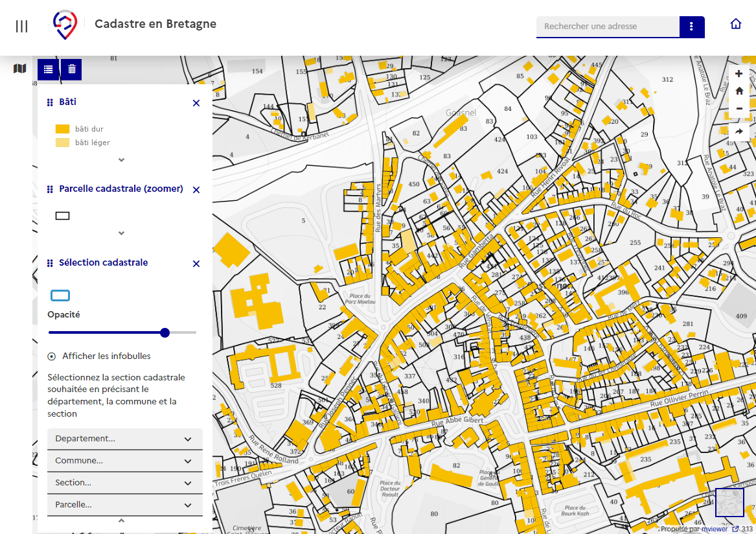Close the Sélection cadastrale layer
The width and height of the screenshot is (756, 534).
tap(196, 264)
